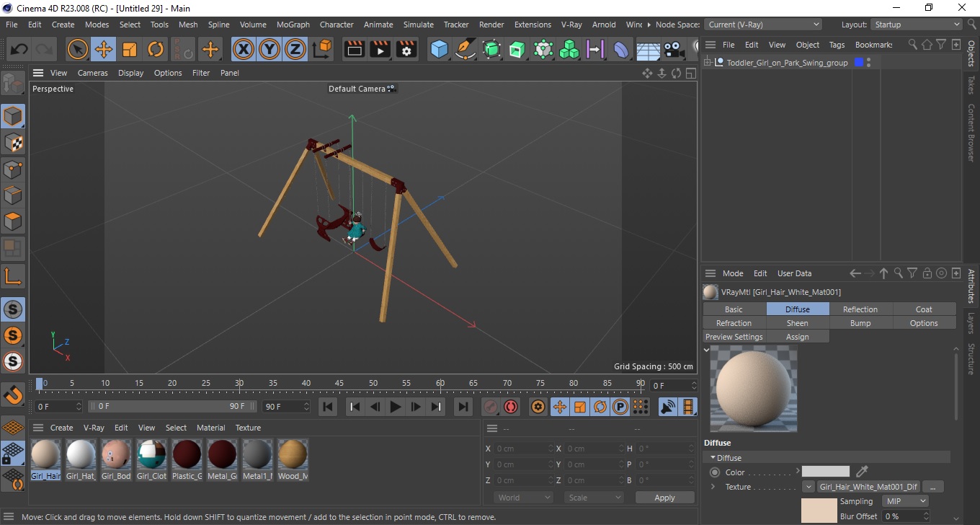Open the Node Space dropdown
The image size is (980, 525).
[763, 25]
